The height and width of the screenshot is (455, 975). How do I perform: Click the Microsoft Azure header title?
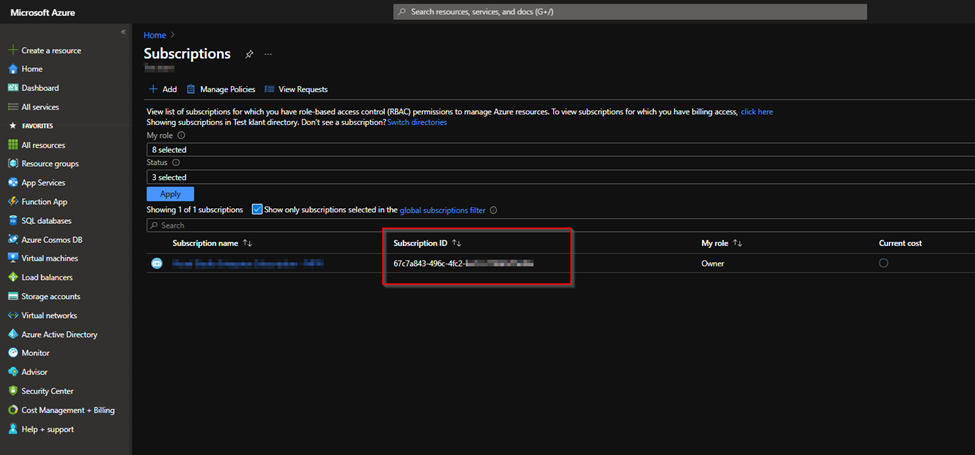point(43,12)
